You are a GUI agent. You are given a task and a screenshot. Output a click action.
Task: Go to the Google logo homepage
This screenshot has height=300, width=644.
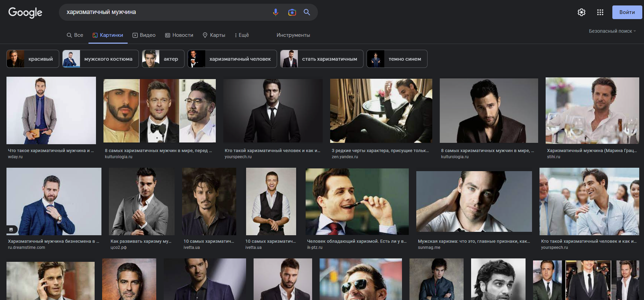(25, 13)
